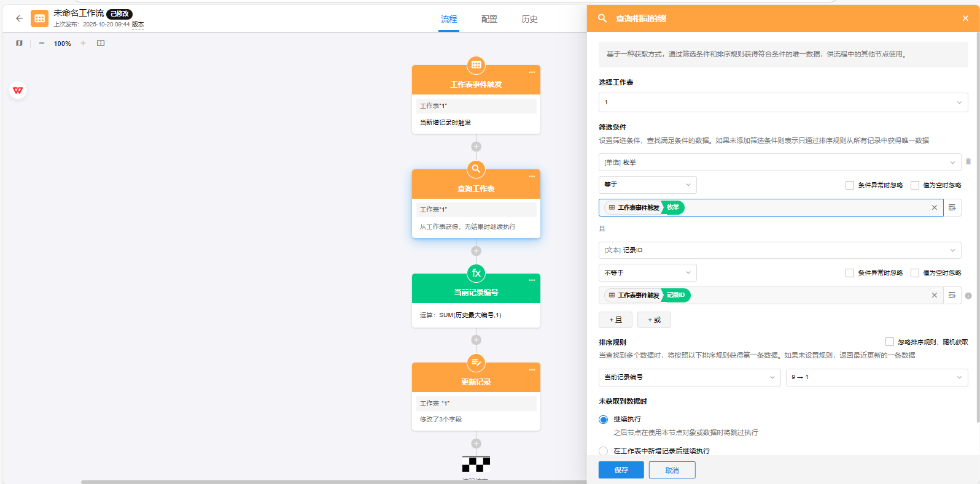Select the 在工作表中新增记录后继续执行 radio option
This screenshot has width=980, height=484.
pyautogui.click(x=603, y=451)
